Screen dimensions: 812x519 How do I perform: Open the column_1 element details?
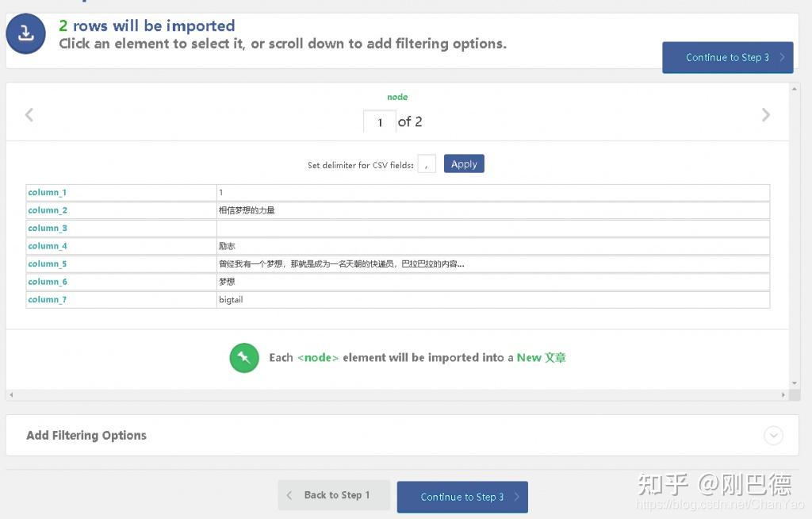47,192
